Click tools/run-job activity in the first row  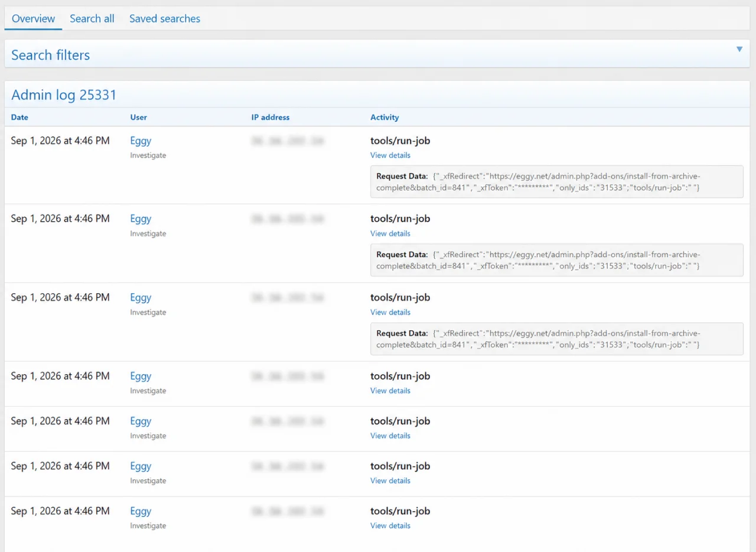point(400,141)
